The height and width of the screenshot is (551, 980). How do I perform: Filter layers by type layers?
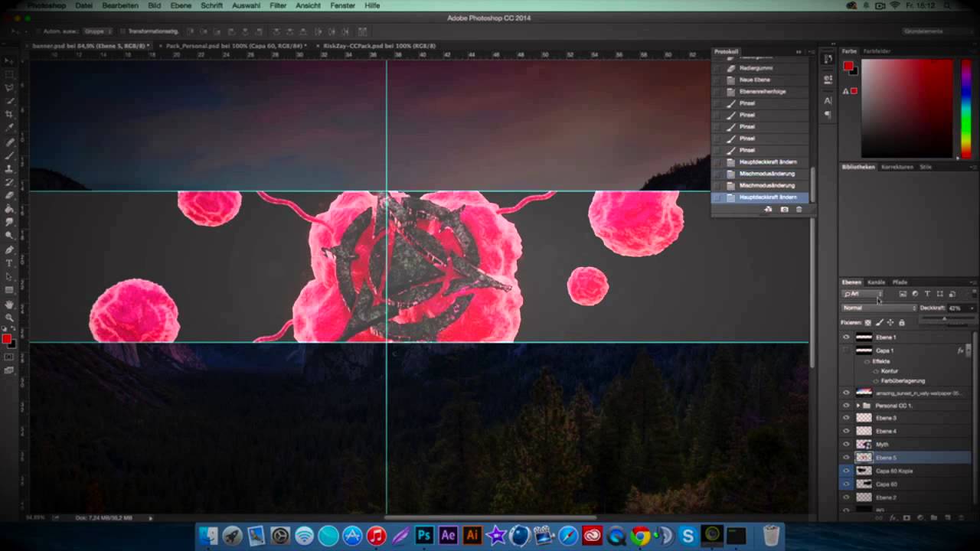coord(927,294)
